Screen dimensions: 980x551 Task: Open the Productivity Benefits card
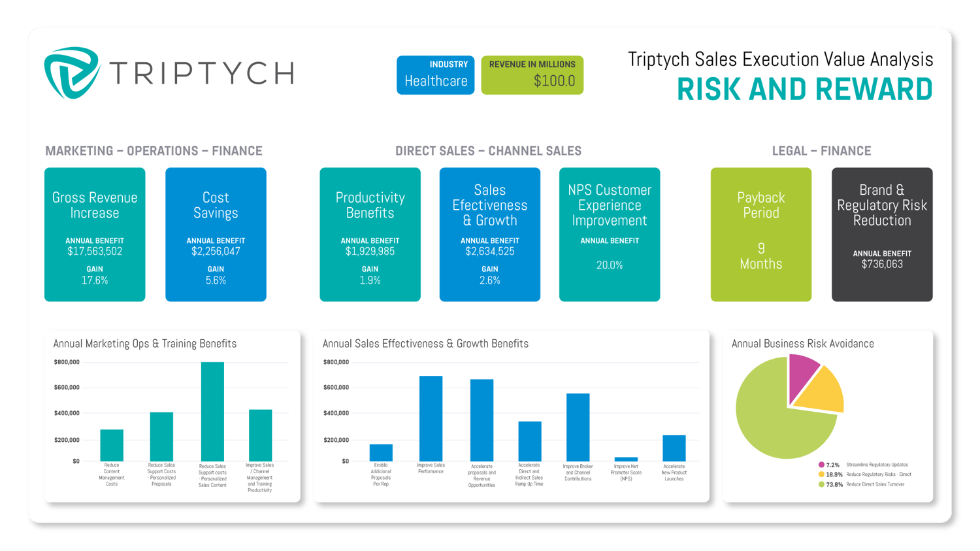(x=370, y=234)
